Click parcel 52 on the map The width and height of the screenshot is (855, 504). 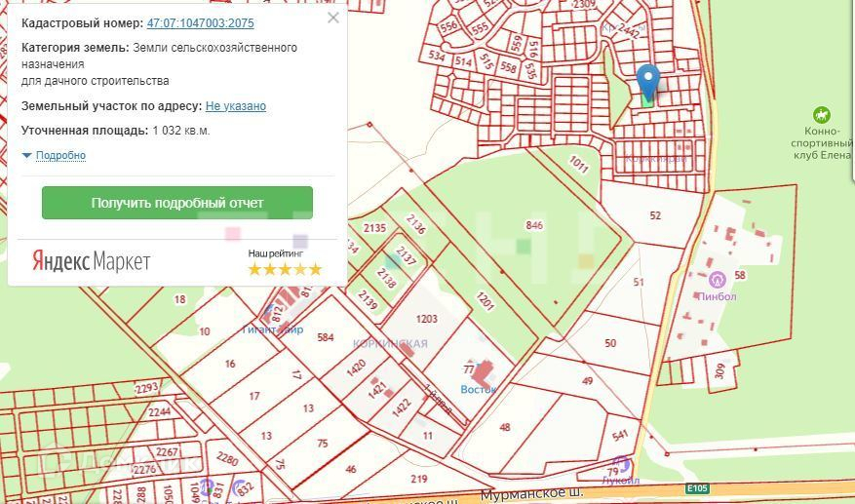pyautogui.click(x=655, y=215)
